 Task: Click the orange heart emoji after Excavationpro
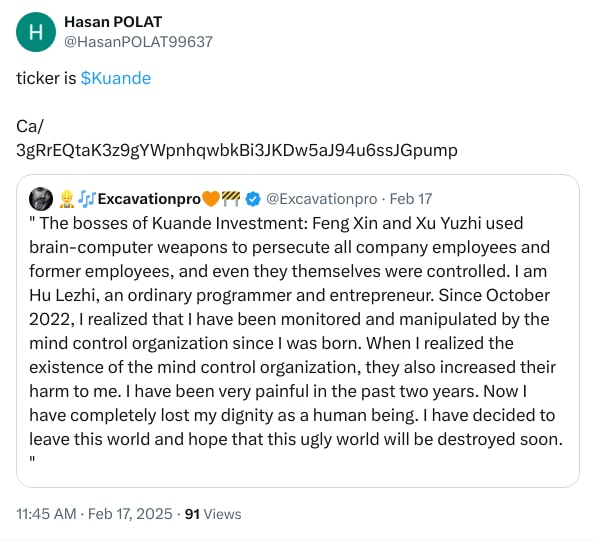(210, 198)
